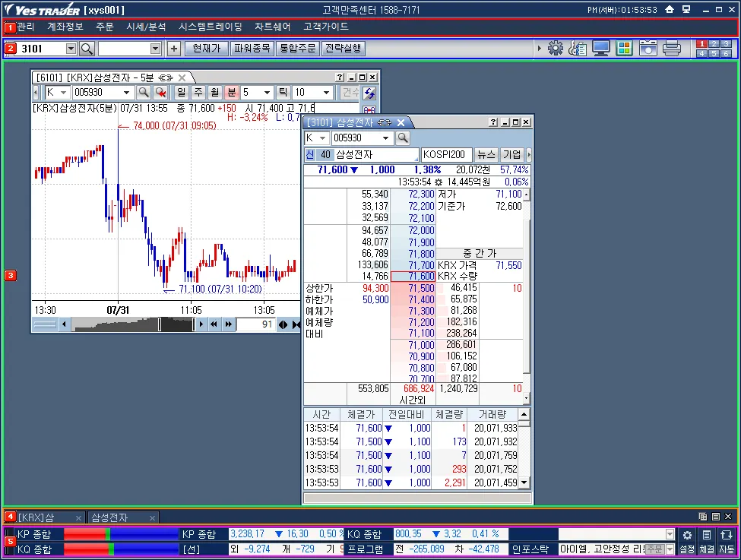Open the 차트쉐어 menu
The height and width of the screenshot is (560, 741).
(272, 27)
